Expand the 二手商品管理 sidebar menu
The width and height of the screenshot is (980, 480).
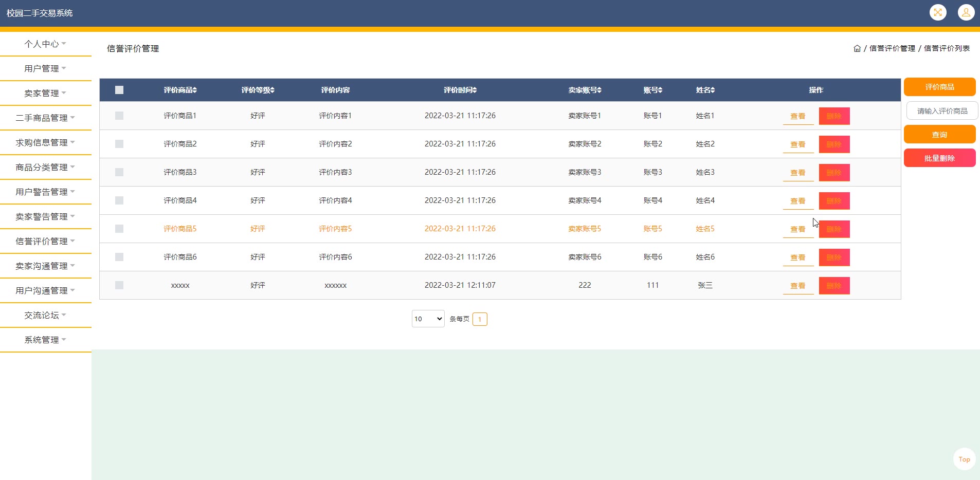(x=45, y=118)
